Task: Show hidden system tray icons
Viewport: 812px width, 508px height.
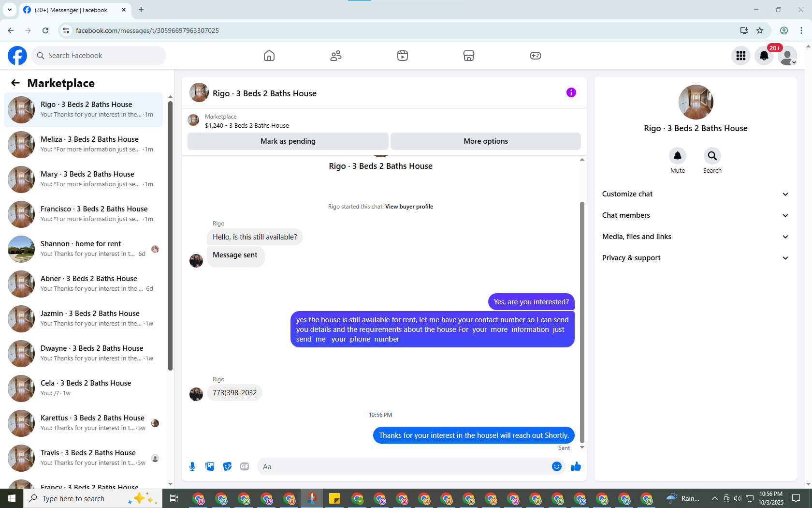Action: 714,498
